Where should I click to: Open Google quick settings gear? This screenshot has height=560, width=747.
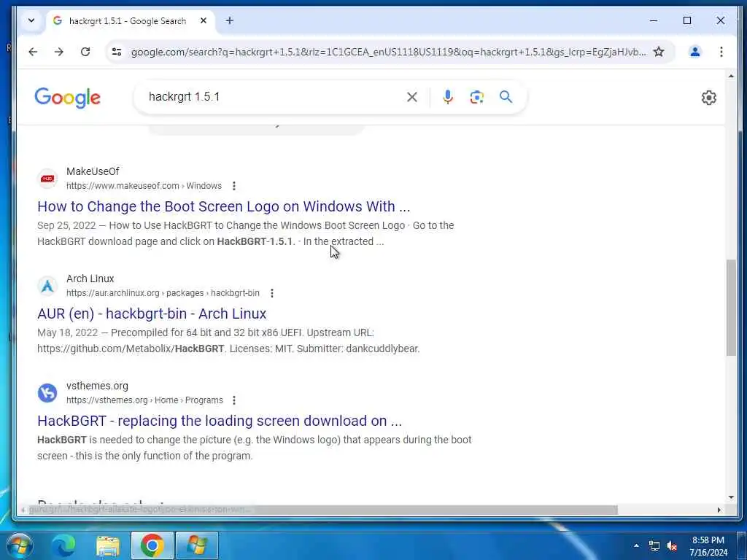coord(709,98)
